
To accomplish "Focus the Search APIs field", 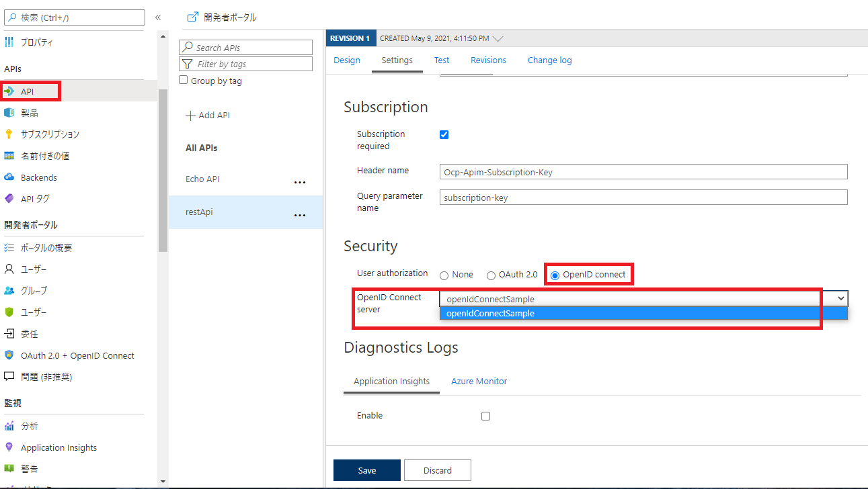I will [x=246, y=48].
